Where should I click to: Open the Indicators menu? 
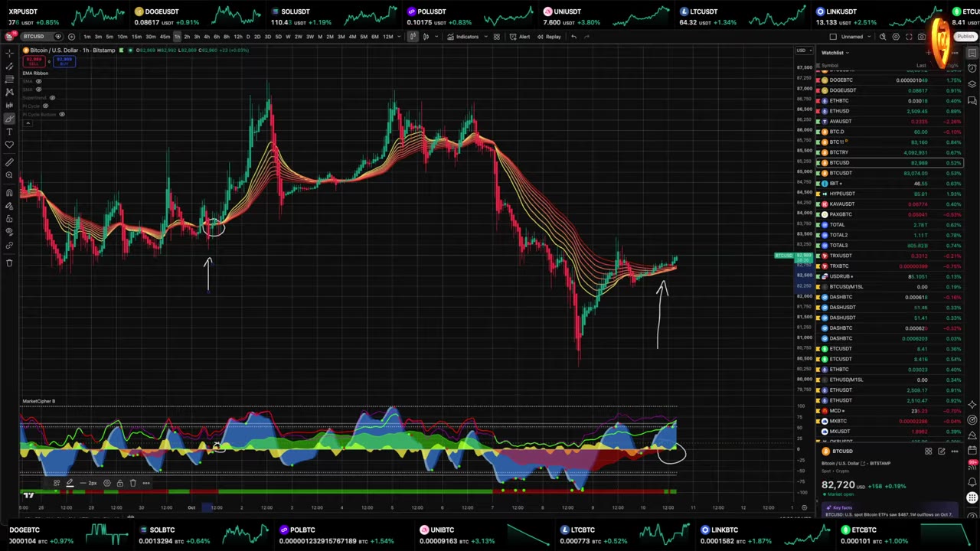tap(463, 37)
